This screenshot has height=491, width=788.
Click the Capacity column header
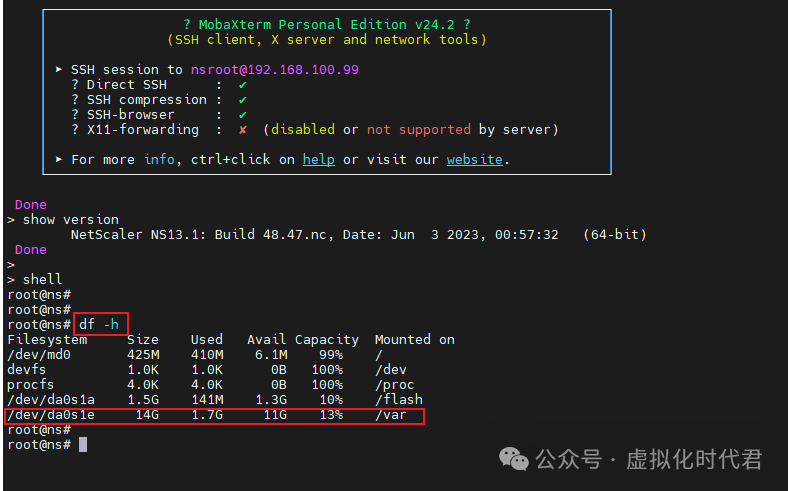(327, 340)
